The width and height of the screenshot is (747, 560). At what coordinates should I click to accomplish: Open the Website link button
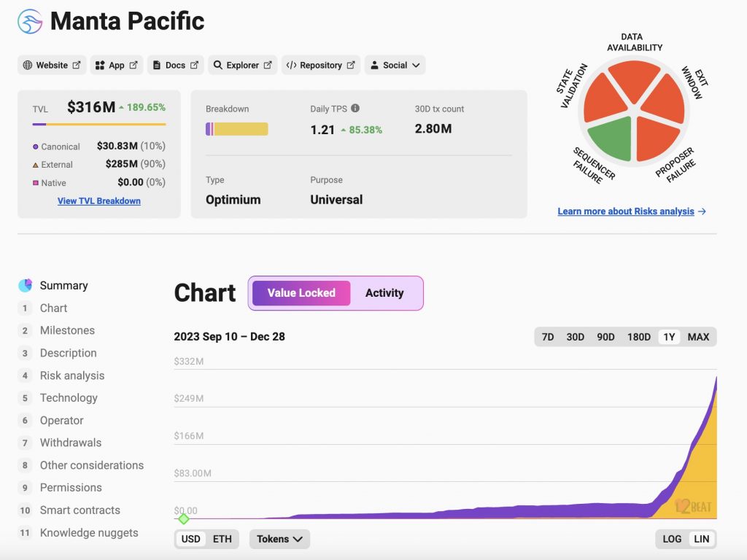pos(52,65)
